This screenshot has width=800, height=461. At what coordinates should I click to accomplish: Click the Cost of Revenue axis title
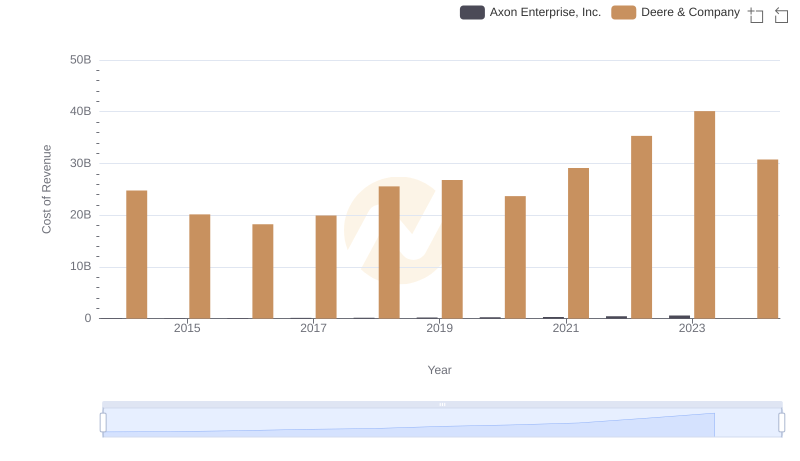point(47,189)
